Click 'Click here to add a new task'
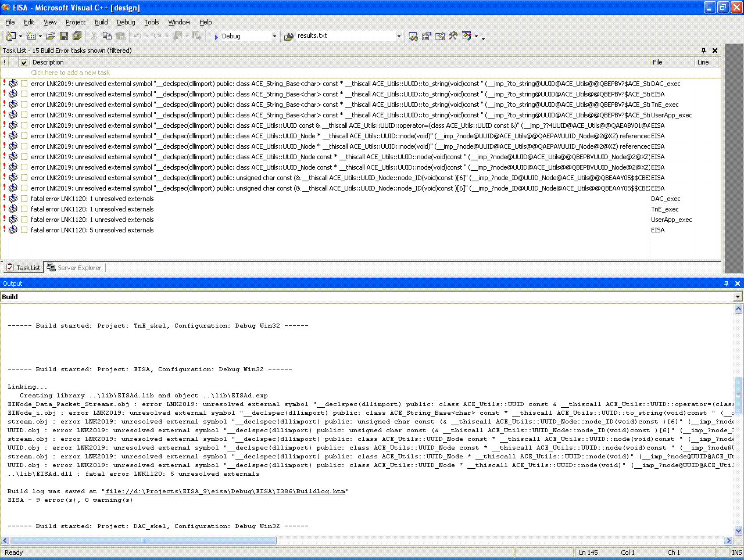The image size is (744, 560). 70,73
